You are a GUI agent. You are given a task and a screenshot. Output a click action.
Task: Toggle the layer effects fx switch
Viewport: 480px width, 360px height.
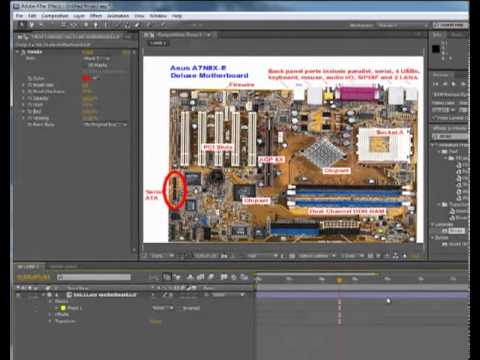click(171, 295)
